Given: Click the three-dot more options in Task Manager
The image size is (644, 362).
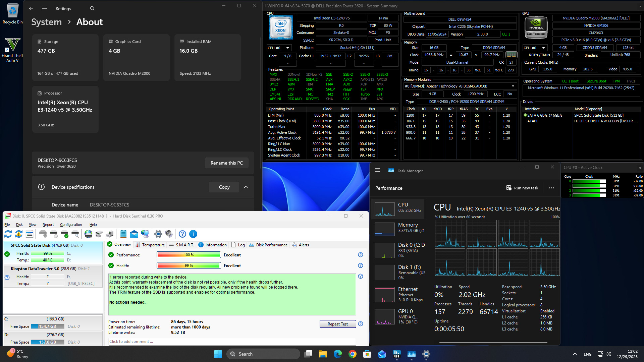Looking at the screenshot, I should (x=551, y=188).
